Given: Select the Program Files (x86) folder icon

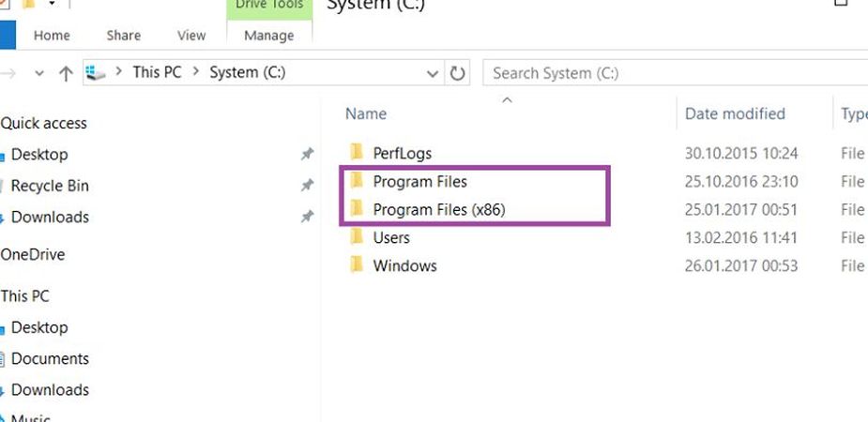Looking at the screenshot, I should pos(356,209).
